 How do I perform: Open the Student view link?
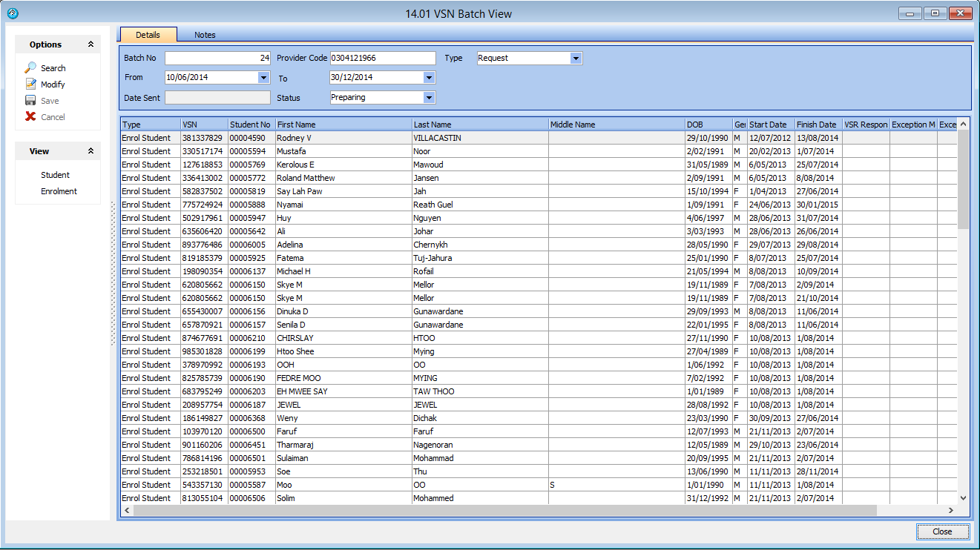[55, 176]
